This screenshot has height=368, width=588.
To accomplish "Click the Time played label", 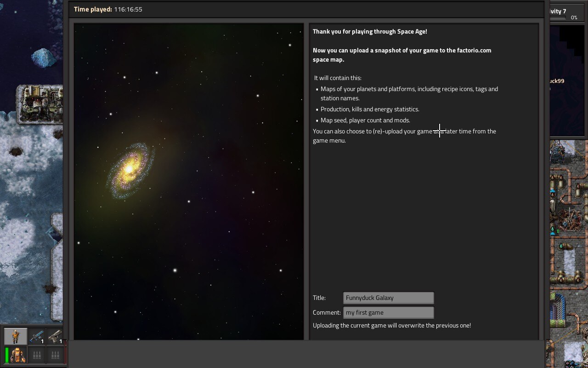I will click(93, 9).
